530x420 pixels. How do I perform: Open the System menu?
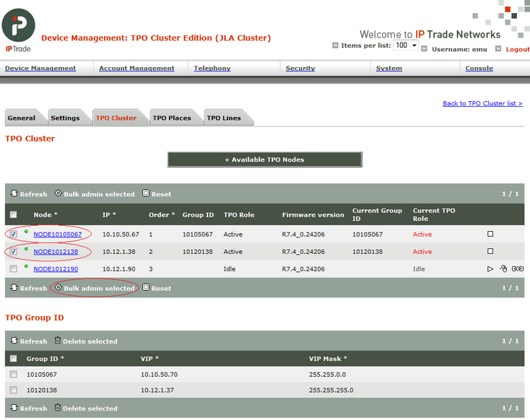point(389,69)
